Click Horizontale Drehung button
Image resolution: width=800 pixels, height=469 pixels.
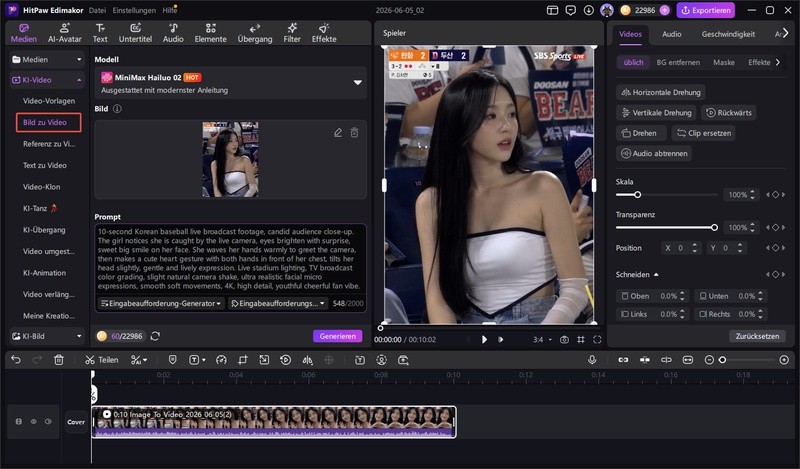coord(661,92)
